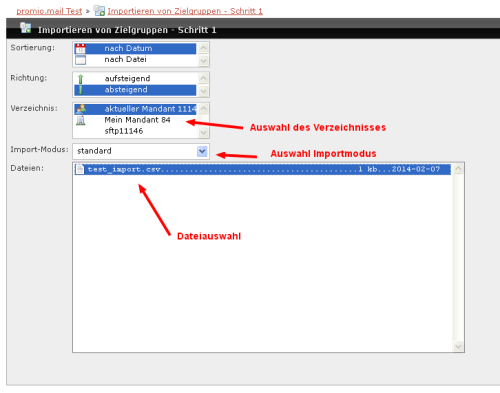Click the users icon beside aktueller Mandant
This screenshot has width=500, height=393.
coord(80,109)
